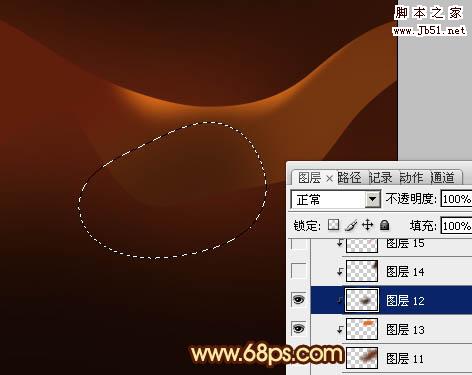Click the clipping mask arrow on 图层 14

tap(340, 272)
